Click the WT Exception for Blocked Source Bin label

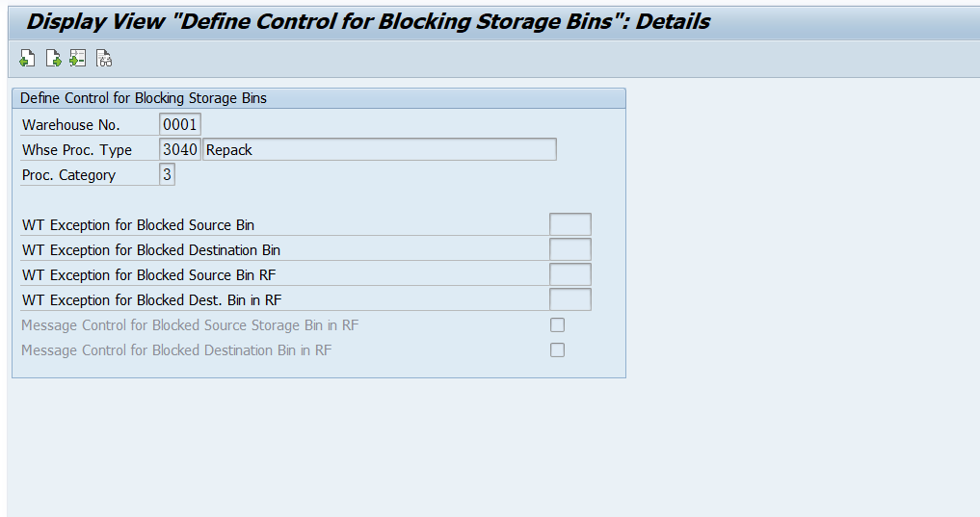(138, 225)
